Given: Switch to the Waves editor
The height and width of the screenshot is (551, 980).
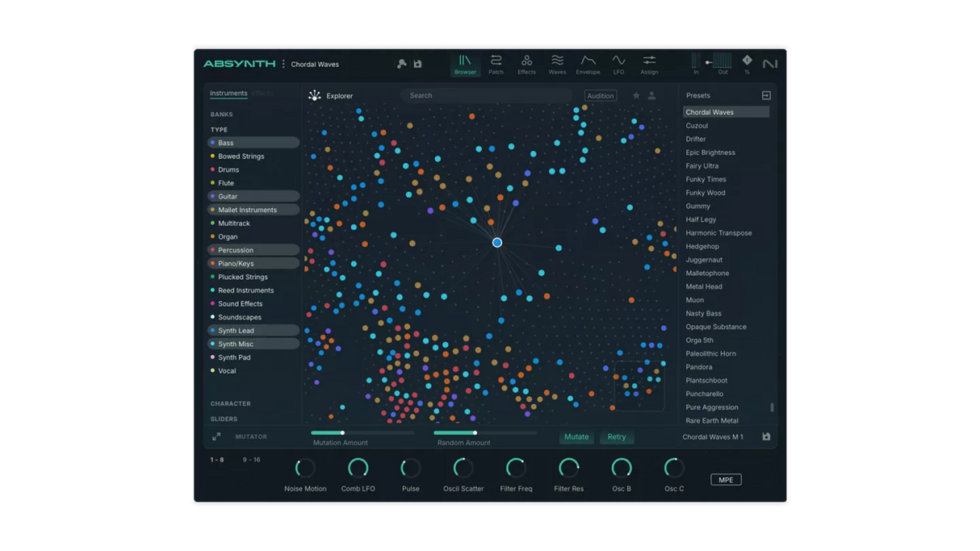Looking at the screenshot, I should pyautogui.click(x=557, y=64).
